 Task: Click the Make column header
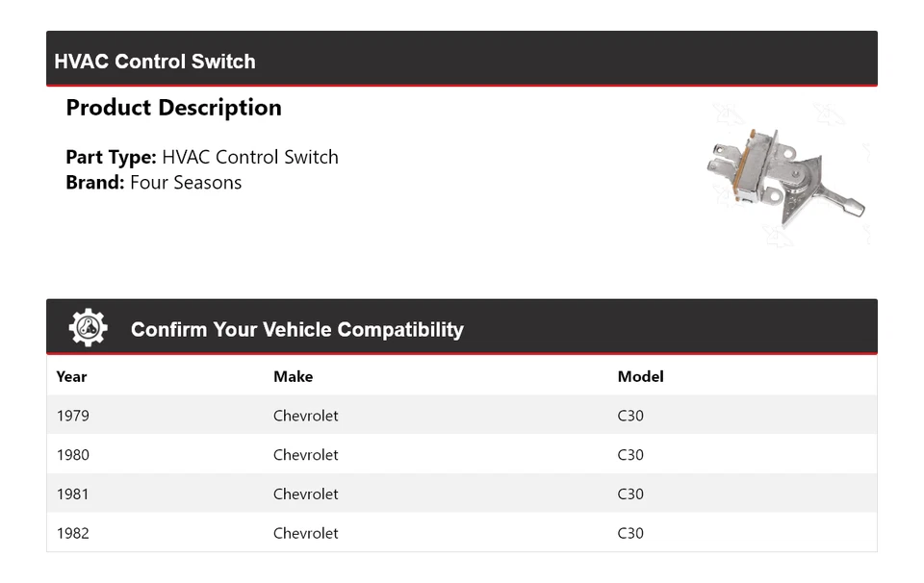tap(293, 377)
